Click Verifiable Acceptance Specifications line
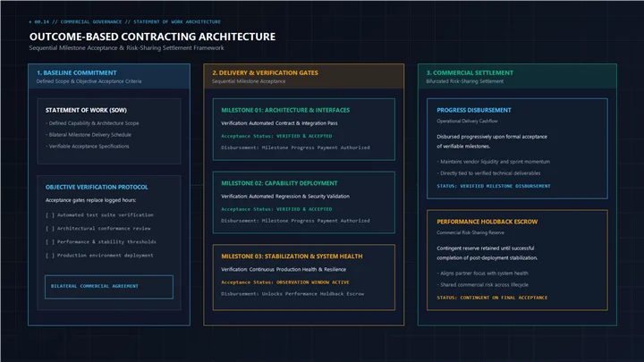Image resolution: width=644 pixels, height=362 pixels. click(88, 146)
